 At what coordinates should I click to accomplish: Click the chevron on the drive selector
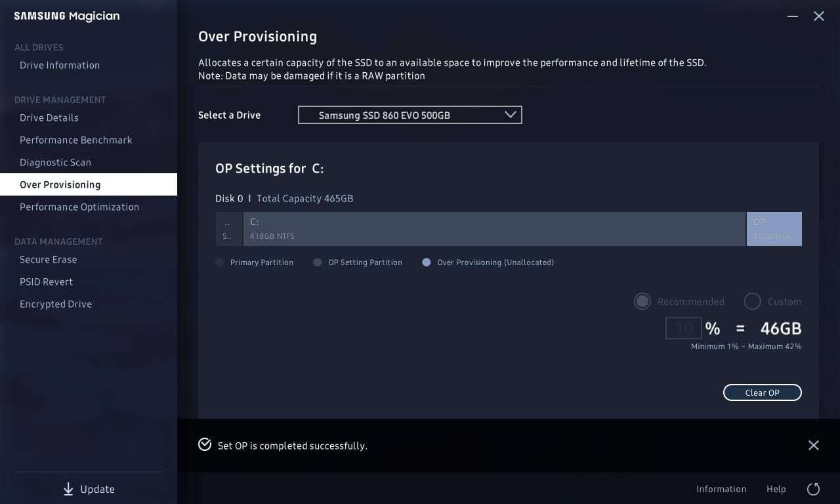click(x=511, y=114)
